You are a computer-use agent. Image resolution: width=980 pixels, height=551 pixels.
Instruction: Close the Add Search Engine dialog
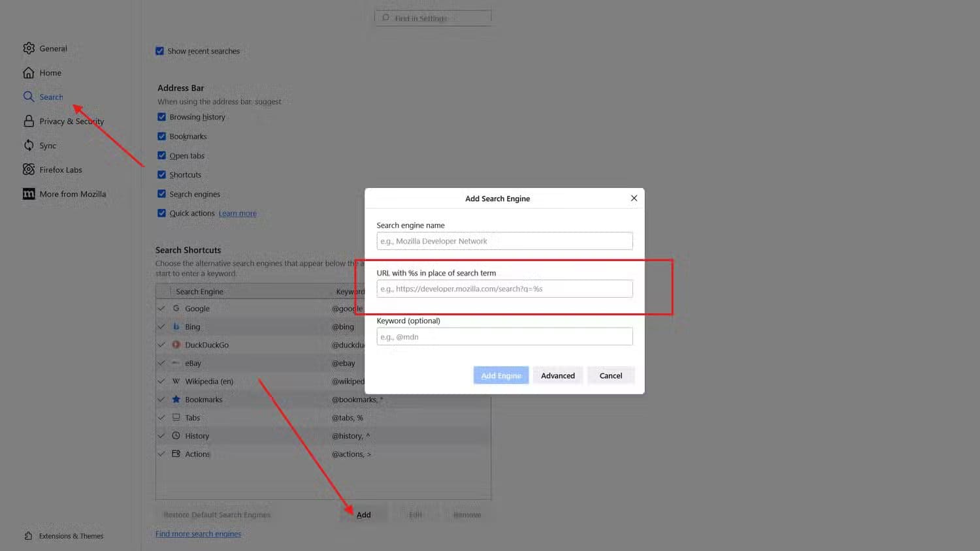(634, 198)
